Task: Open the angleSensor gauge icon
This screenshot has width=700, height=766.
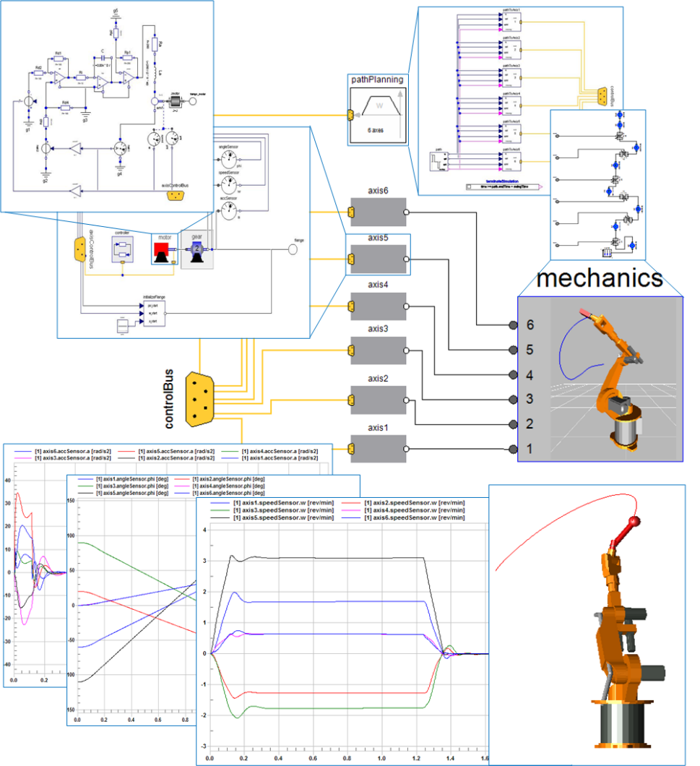Action: (x=229, y=159)
